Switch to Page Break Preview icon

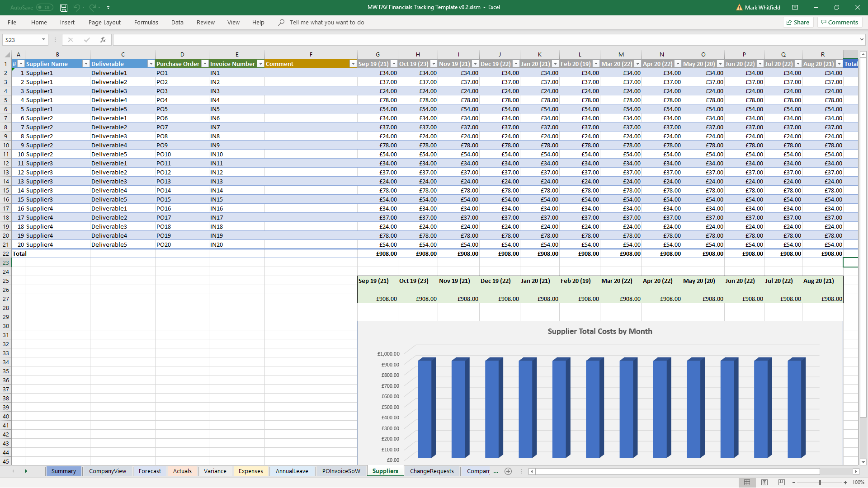click(782, 483)
